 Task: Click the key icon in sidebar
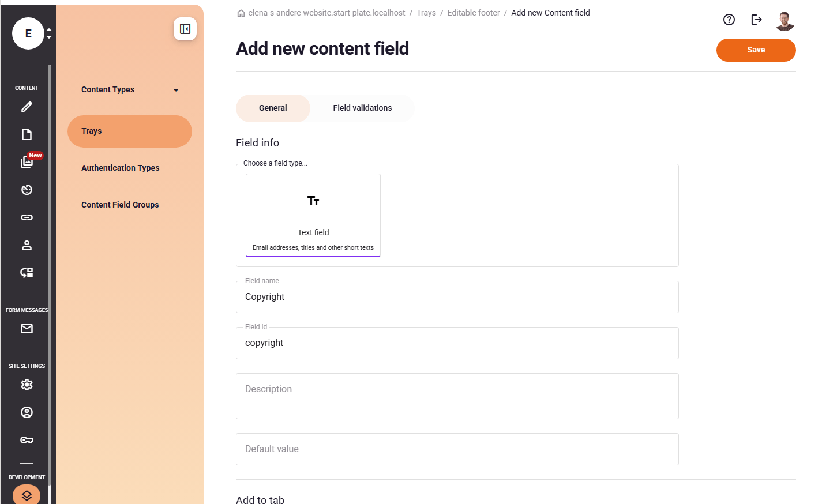click(27, 440)
